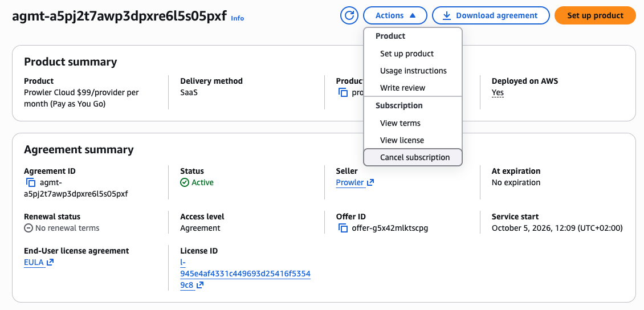Click the green Active status check icon
The image size is (644, 310).
(185, 182)
